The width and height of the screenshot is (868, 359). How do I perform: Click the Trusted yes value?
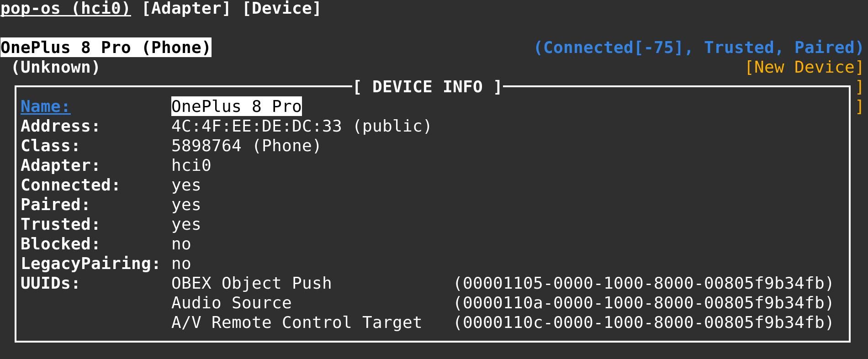(186, 225)
